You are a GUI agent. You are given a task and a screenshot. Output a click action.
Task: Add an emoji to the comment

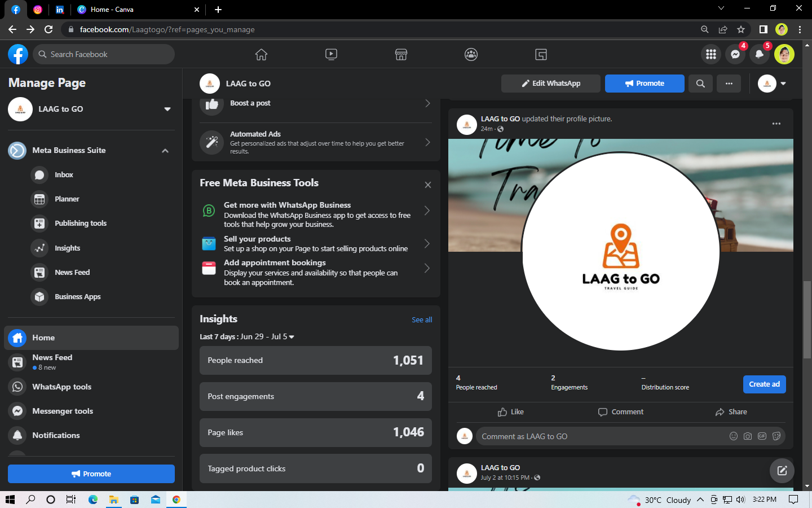(734, 436)
